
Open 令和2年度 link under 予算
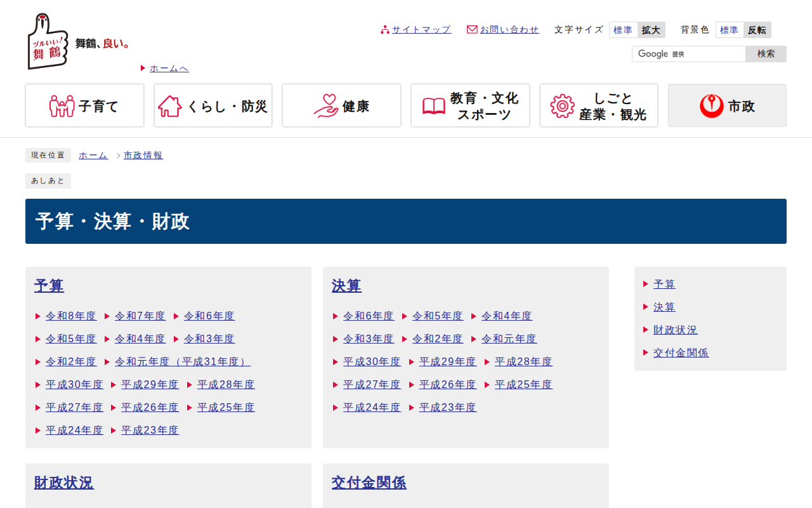[x=71, y=361]
